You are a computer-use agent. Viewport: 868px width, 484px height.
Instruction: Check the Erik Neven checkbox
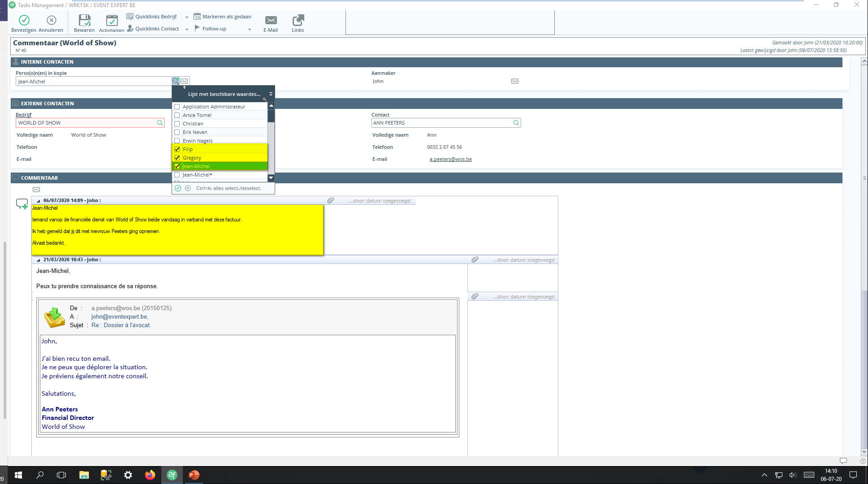[177, 132]
